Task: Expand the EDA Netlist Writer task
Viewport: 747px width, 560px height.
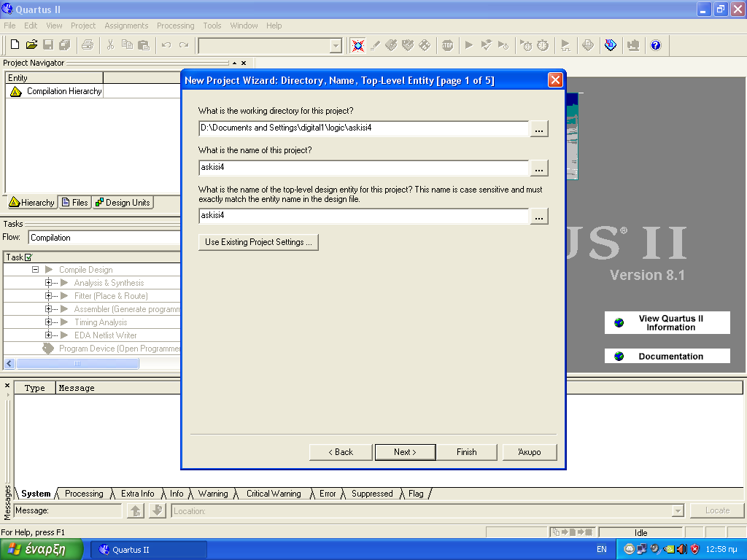Action: 49,335
